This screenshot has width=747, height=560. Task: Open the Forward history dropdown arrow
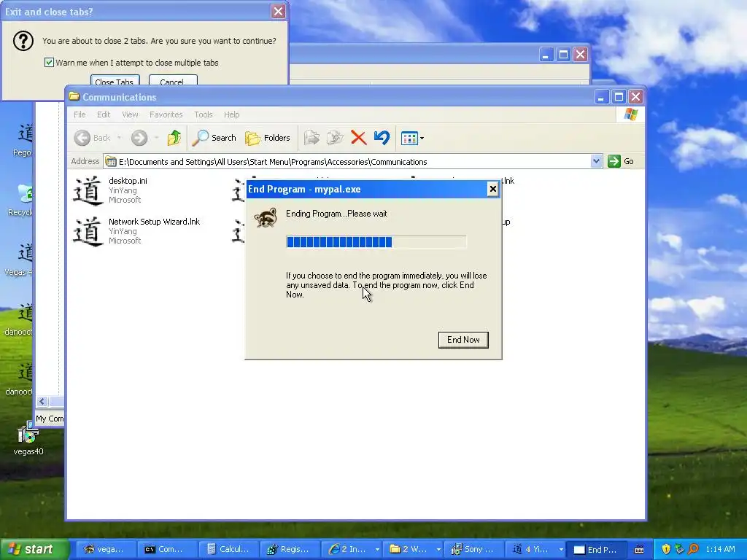pyautogui.click(x=156, y=138)
